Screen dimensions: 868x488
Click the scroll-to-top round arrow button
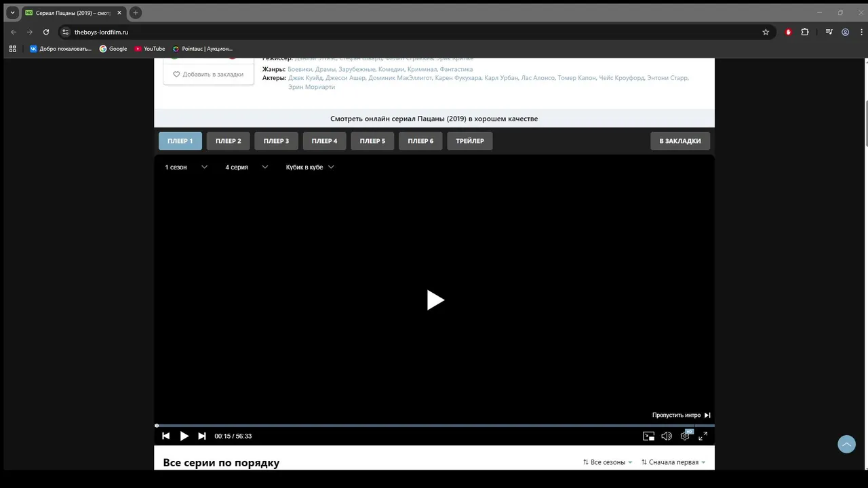(846, 444)
